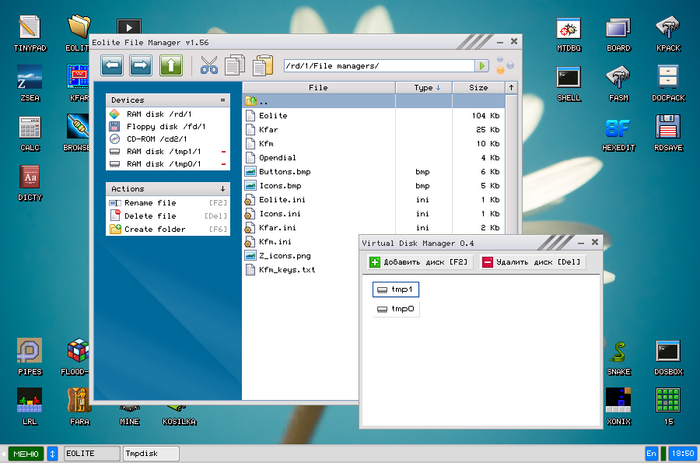This screenshot has height=463, width=700.
Task: Click the Copy files icon
Action: pyautogui.click(x=235, y=66)
